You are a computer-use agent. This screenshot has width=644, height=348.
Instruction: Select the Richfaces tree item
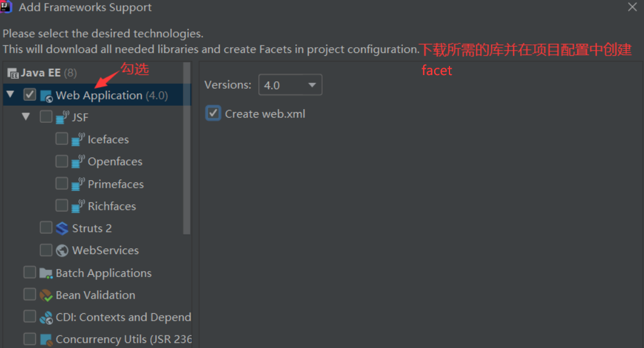pos(112,206)
